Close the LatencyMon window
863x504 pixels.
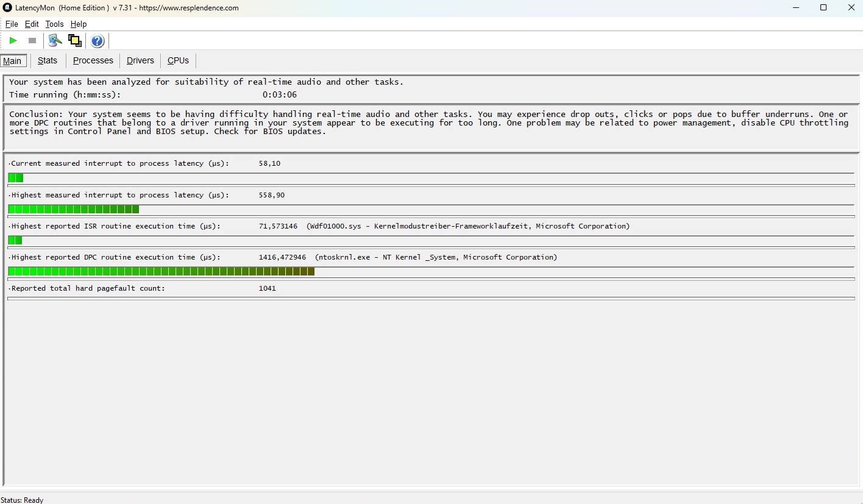[851, 8]
